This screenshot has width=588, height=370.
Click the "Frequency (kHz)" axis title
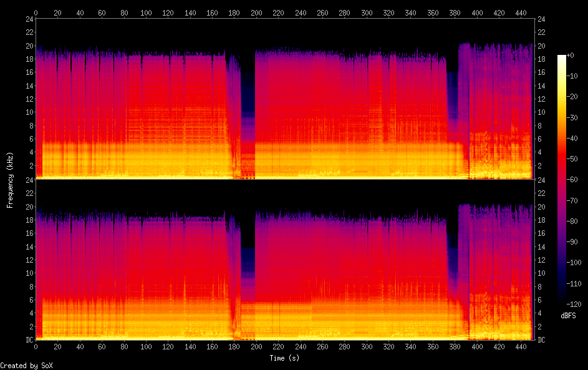click(x=10, y=180)
